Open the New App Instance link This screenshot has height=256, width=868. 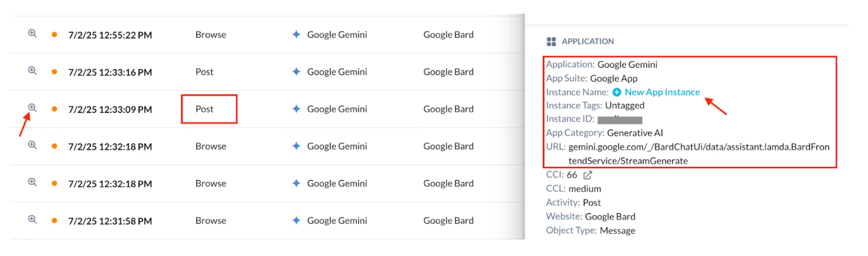coord(662,92)
